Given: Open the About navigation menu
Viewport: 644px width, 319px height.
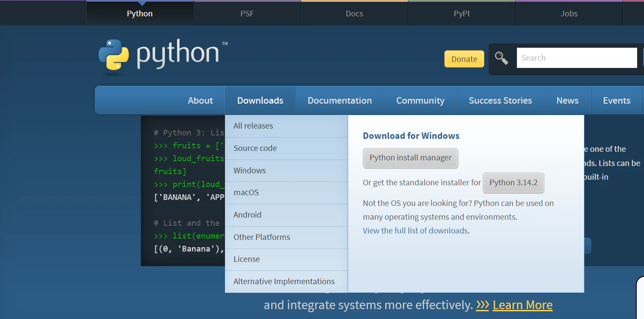Looking at the screenshot, I should [200, 100].
